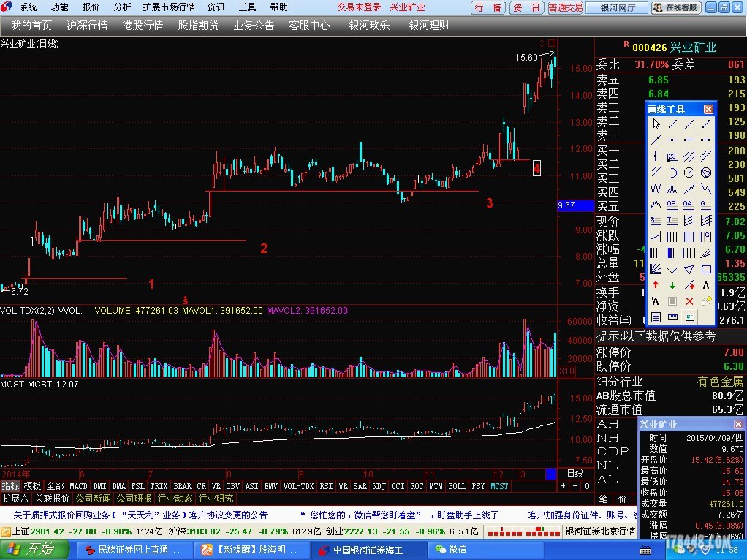Pick the GP golden price line tool

(x=672, y=204)
